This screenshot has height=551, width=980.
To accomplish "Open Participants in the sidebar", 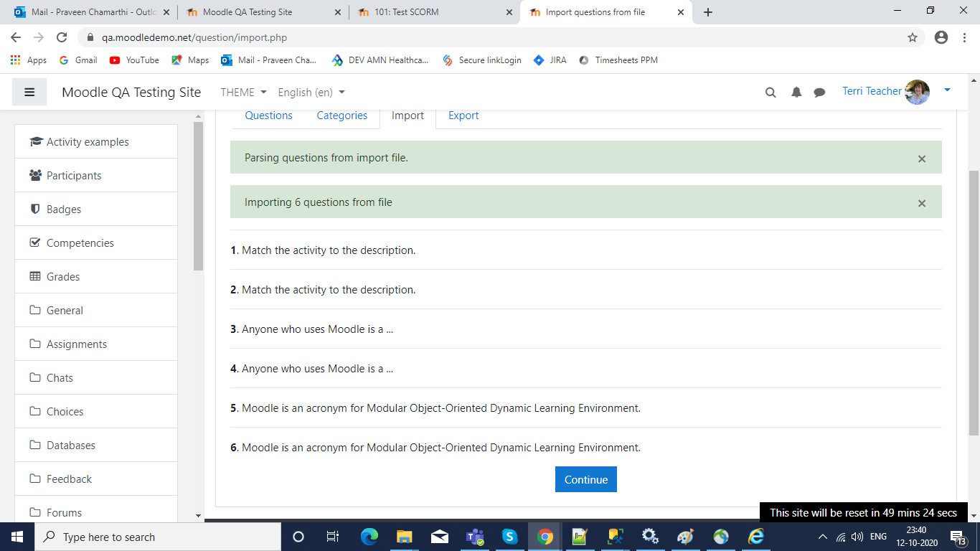I will pyautogui.click(x=96, y=176).
